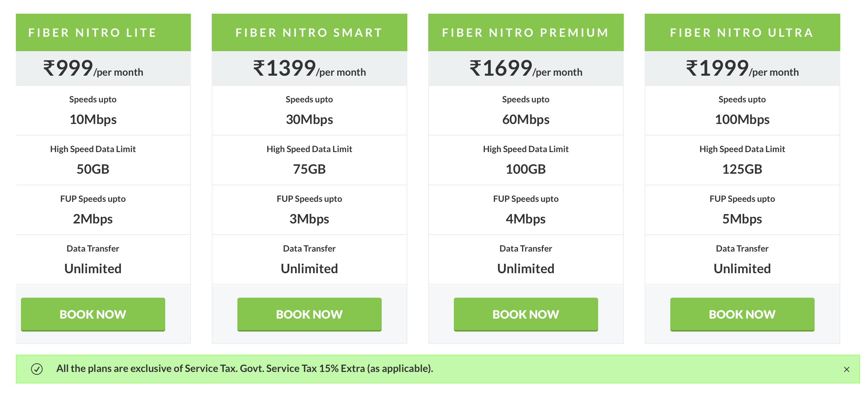Screen dimensions: 868x395
Task: Click the 100GB data limit value
Action: [x=526, y=169]
